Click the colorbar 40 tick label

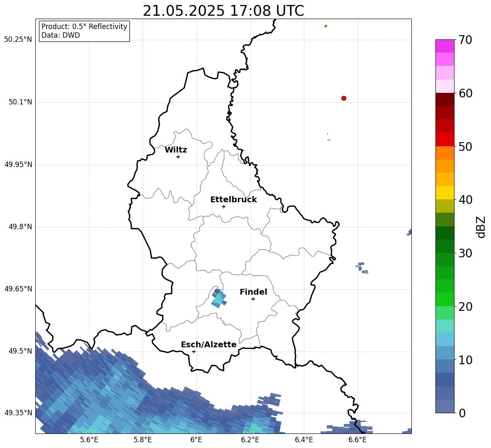click(x=465, y=200)
